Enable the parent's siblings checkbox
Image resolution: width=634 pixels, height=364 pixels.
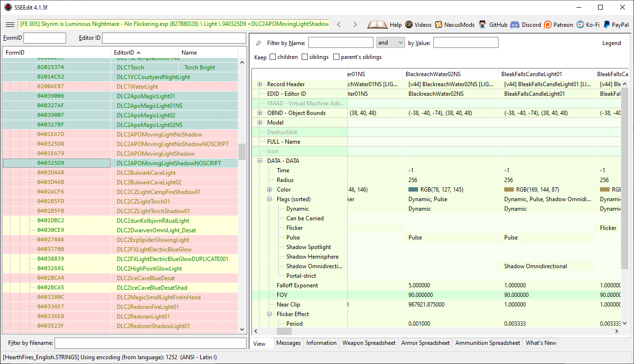(x=336, y=57)
